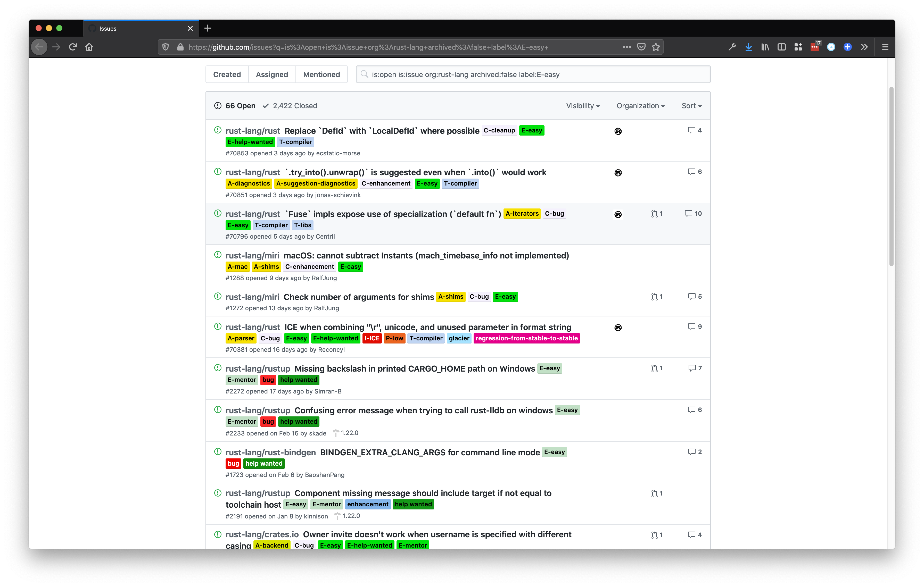The image size is (924, 587).
Task: Click the home button icon
Action: click(89, 47)
